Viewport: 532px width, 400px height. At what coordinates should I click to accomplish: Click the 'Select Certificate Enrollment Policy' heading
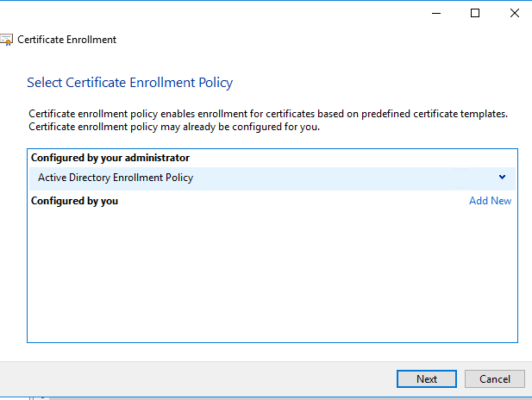tap(130, 83)
